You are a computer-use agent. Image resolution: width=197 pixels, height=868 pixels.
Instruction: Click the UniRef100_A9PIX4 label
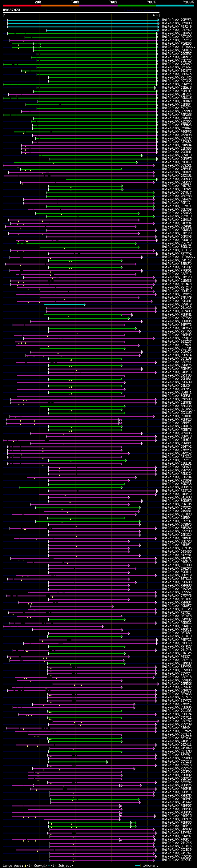pos(177,203)
